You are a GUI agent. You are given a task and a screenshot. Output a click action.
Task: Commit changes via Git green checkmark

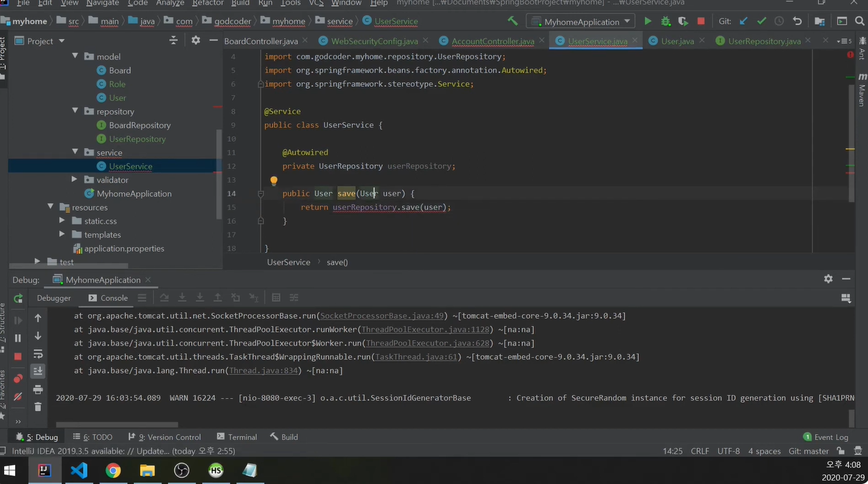coord(761,21)
